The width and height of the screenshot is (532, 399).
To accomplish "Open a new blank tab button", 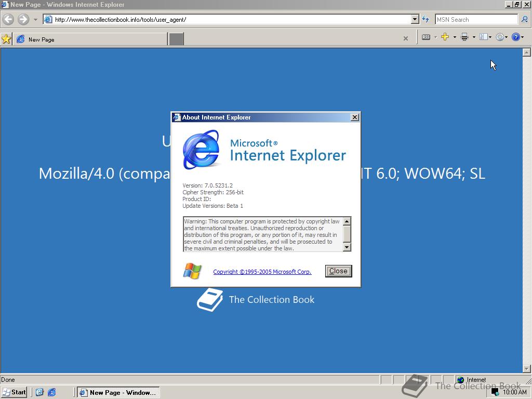I will (x=177, y=39).
